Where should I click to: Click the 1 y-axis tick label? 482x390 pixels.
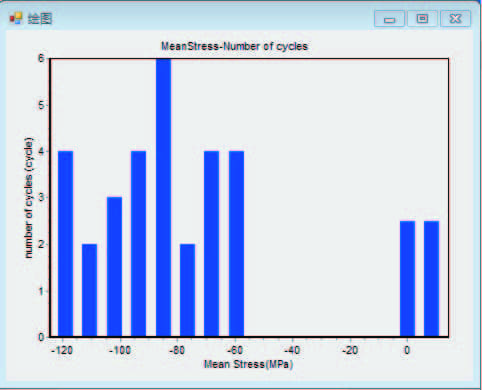(x=41, y=291)
